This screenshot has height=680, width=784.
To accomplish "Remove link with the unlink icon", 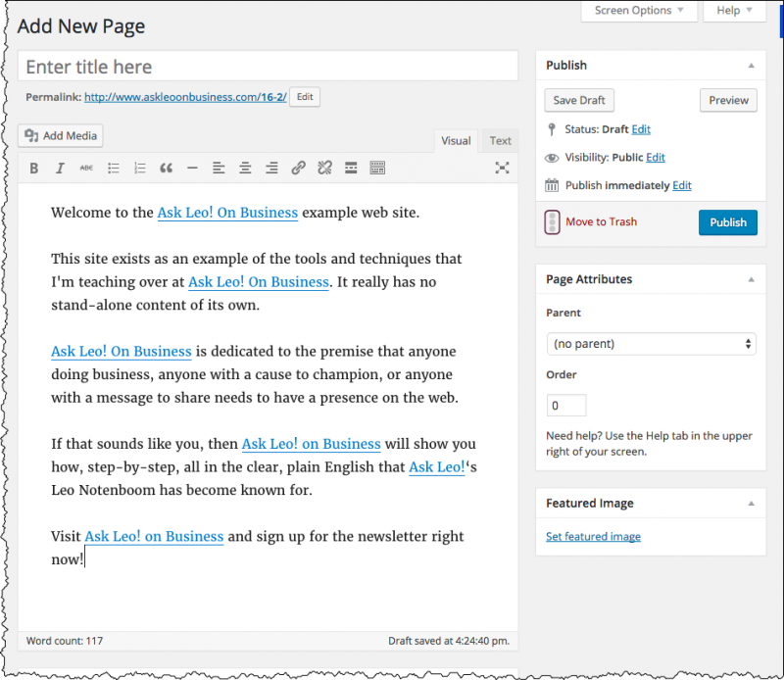I will (325, 168).
